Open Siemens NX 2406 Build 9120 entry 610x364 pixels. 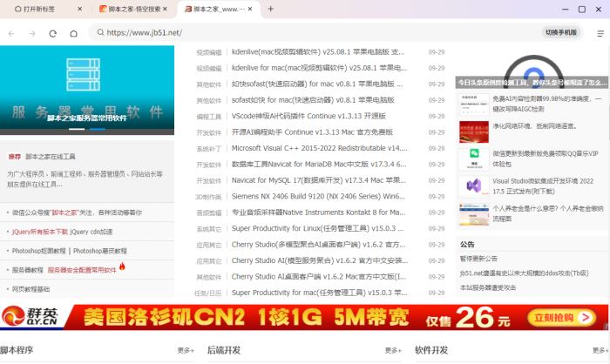318,196
